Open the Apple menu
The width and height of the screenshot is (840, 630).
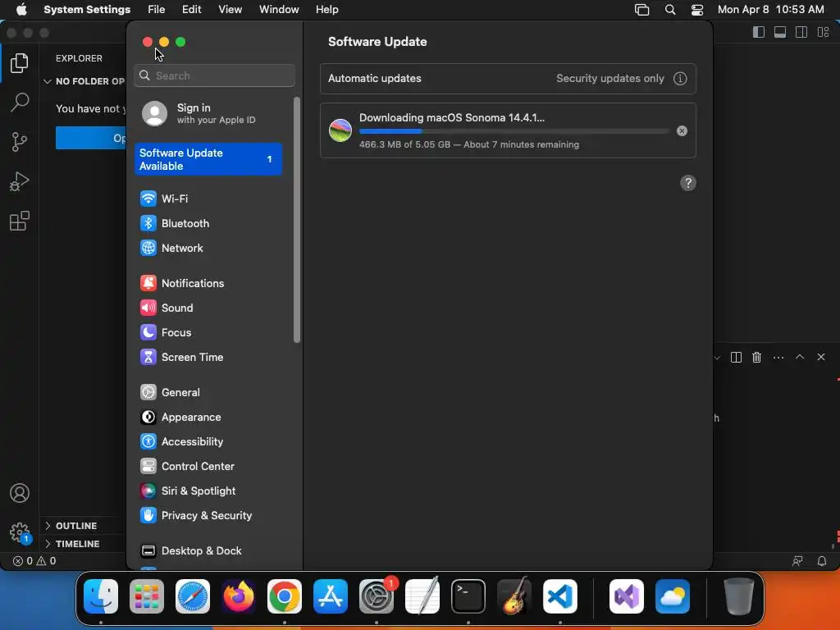point(21,10)
